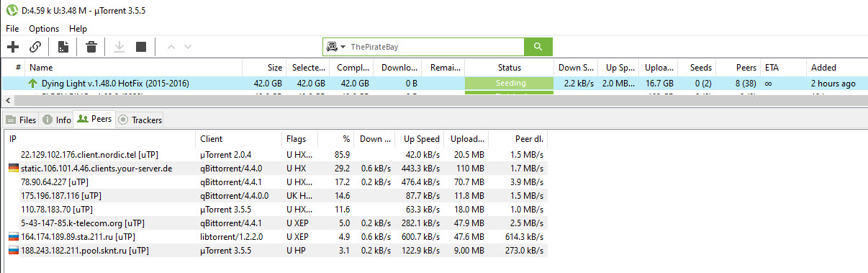868x273 pixels.
Task: Click the libtorrent/1.2.2.0 client cell
Action: pos(232,237)
